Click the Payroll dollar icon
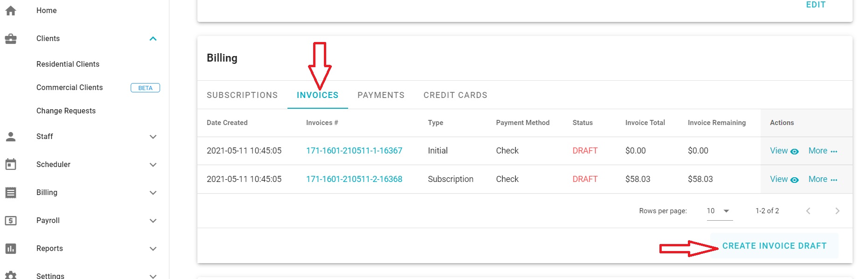868x279 pixels. tap(11, 221)
